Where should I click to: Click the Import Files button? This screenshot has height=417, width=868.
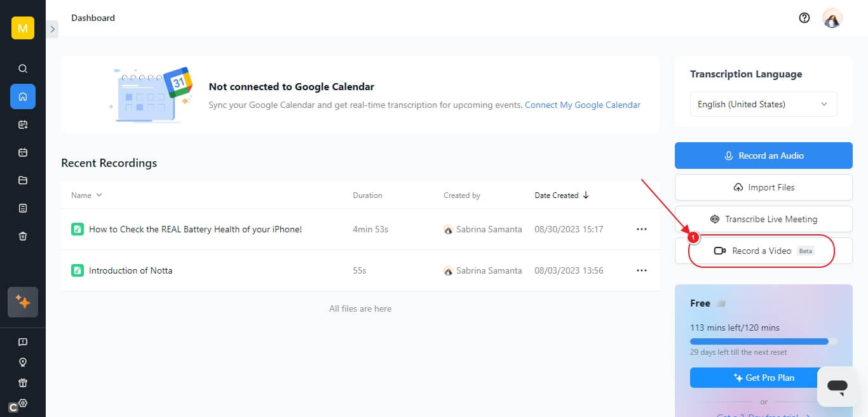[763, 187]
